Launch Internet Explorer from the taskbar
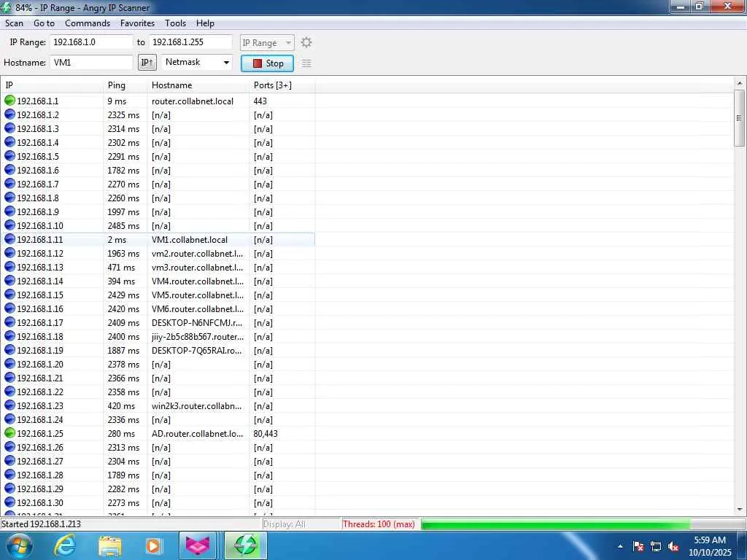The image size is (747, 560). pos(64,545)
